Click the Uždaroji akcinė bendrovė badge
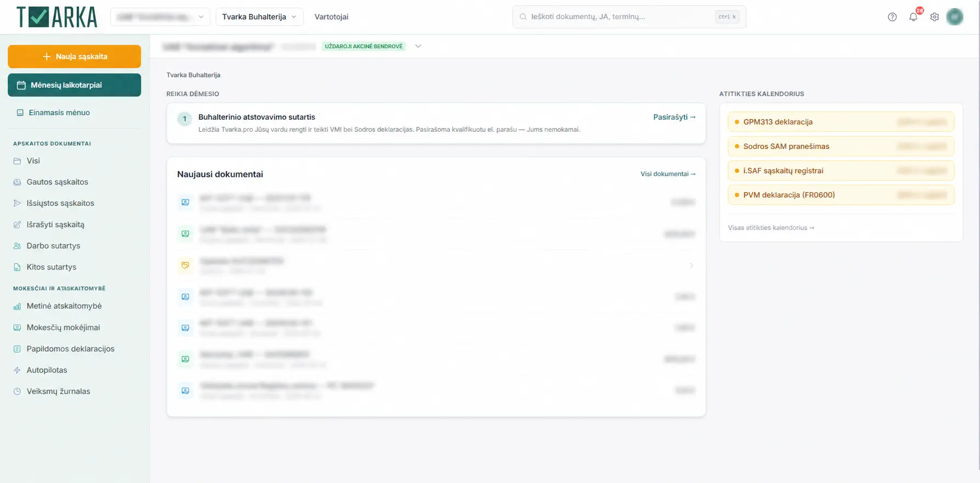The height and width of the screenshot is (483, 980). click(x=364, y=46)
